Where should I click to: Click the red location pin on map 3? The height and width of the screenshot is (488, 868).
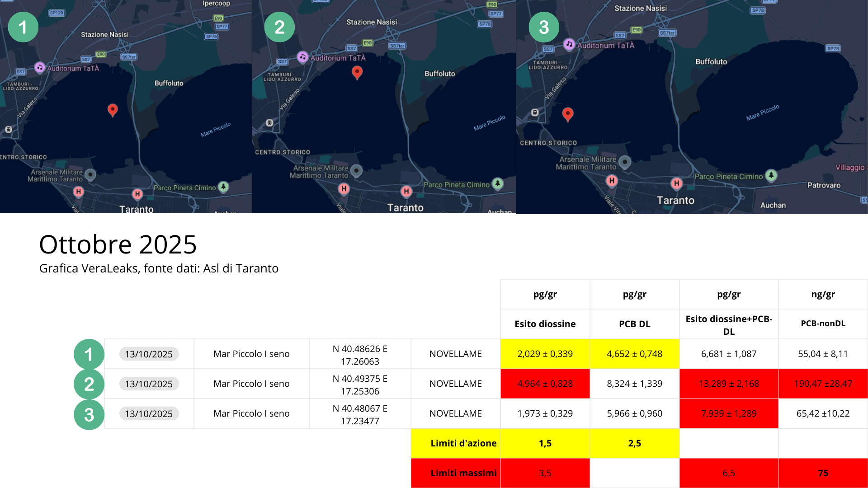coord(568,113)
